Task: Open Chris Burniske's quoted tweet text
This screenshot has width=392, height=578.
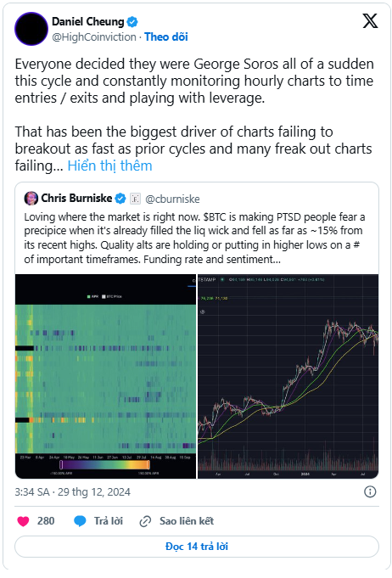Action: [x=194, y=238]
